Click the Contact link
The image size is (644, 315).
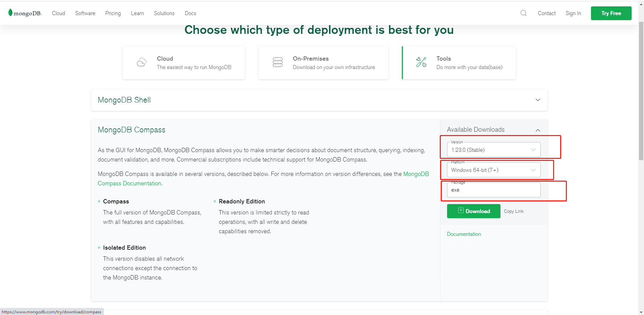click(x=547, y=13)
